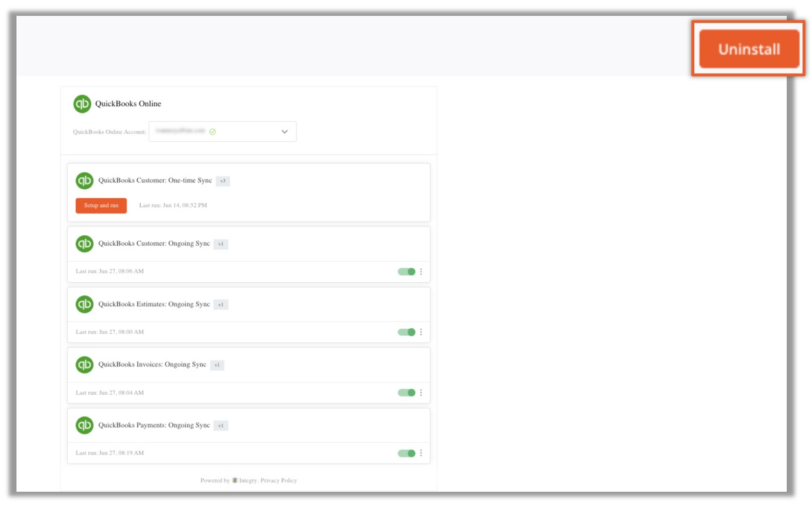Click the Integry link in footer
This screenshot has width=812, height=507.
248,481
